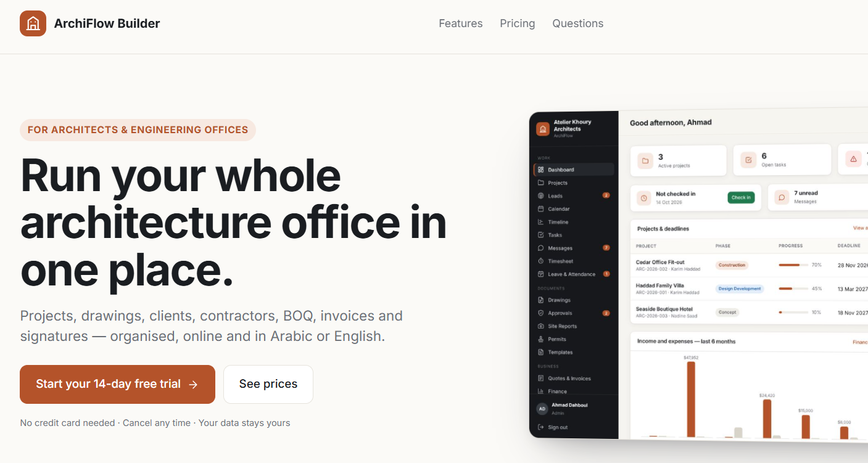Open Site Reports via its camera icon

pyautogui.click(x=541, y=326)
